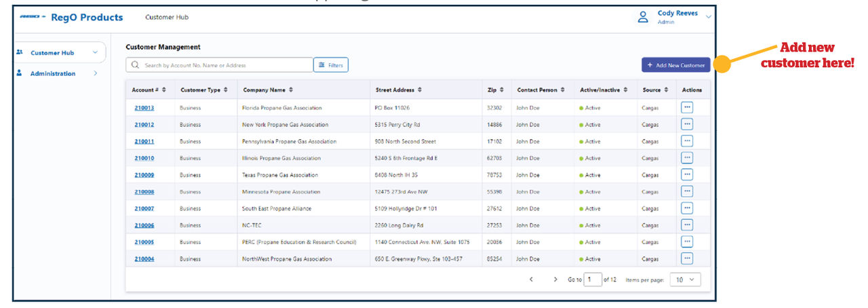
Task: Open actions menu for South East Propane Alliance
Action: 687,208
